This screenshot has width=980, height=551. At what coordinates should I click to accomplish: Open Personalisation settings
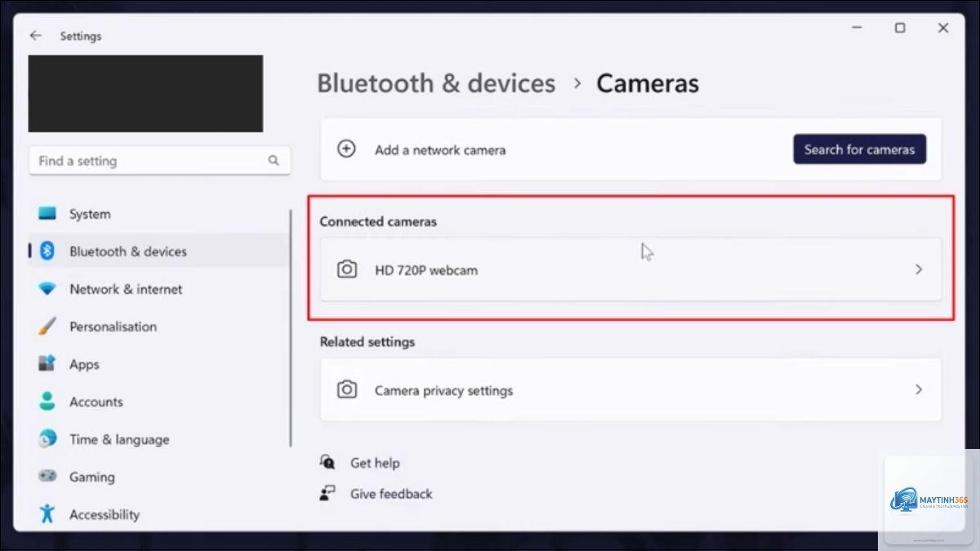coord(158,327)
